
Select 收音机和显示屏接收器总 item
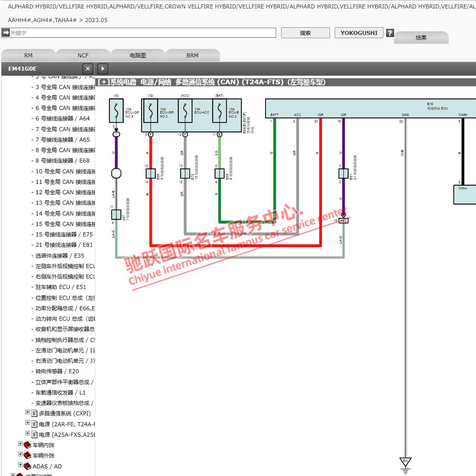[x=65, y=329]
